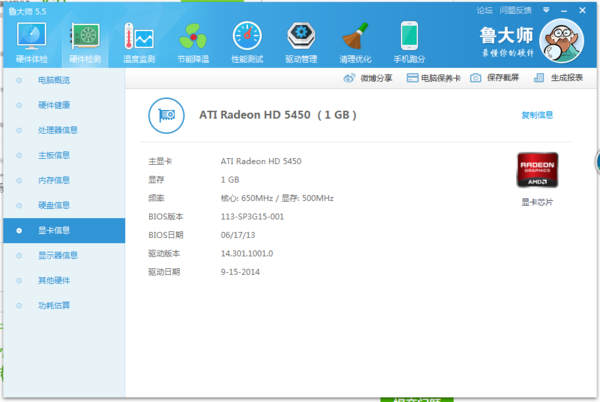Select 内存信息 in the sidebar
Image resolution: width=600 pixels, height=402 pixels.
tap(64, 181)
